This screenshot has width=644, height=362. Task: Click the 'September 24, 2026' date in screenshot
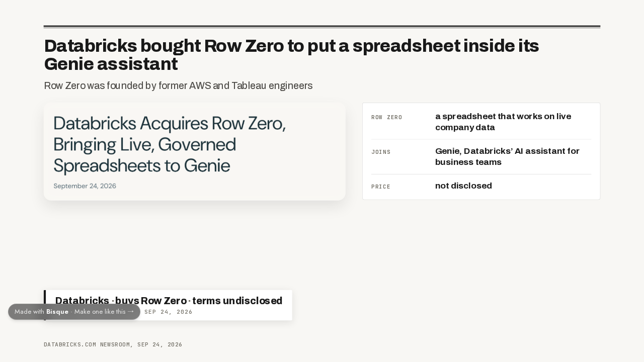pos(85,186)
